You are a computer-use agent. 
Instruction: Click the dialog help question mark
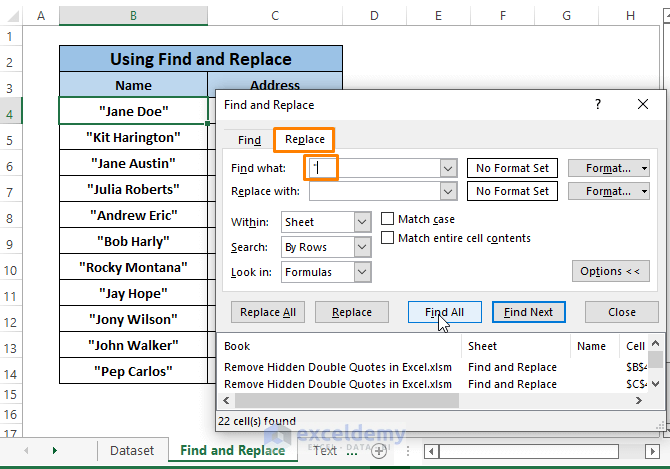coord(598,104)
